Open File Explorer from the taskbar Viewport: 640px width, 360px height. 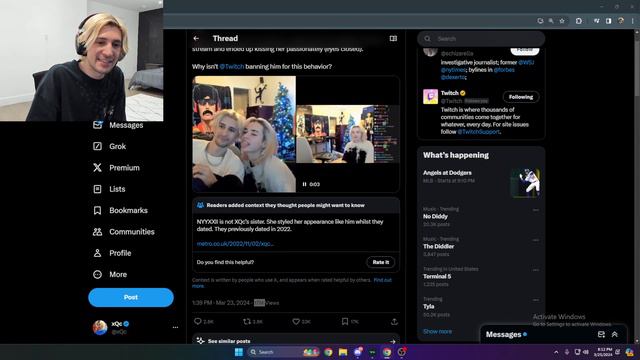343,352
